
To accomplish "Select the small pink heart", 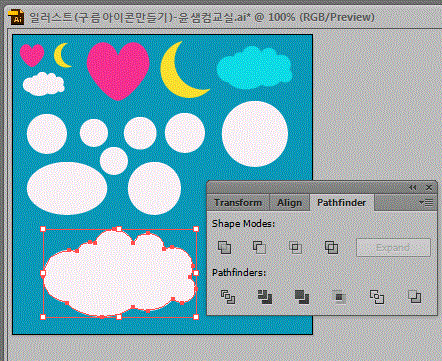I will (x=32, y=55).
